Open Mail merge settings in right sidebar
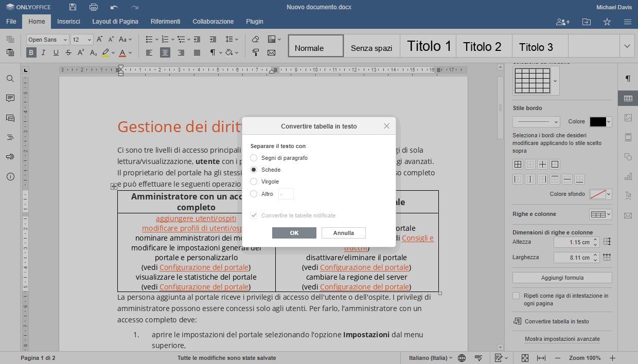 pos(628,215)
